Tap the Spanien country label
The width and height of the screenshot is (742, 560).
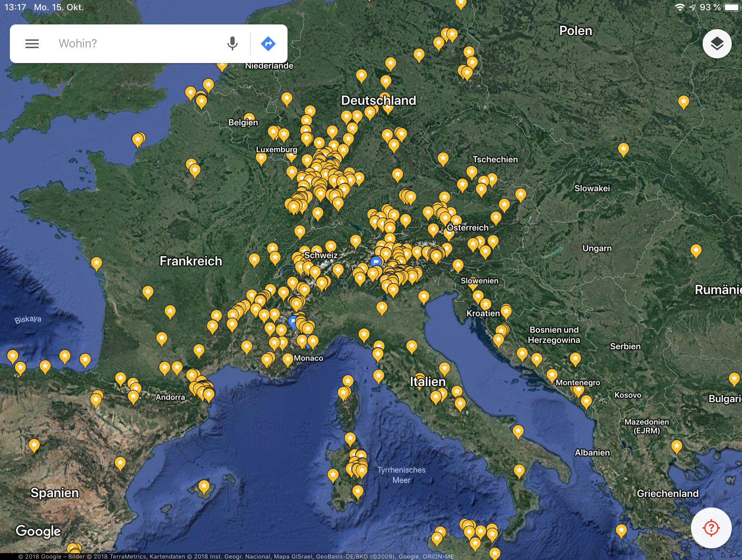click(55, 493)
